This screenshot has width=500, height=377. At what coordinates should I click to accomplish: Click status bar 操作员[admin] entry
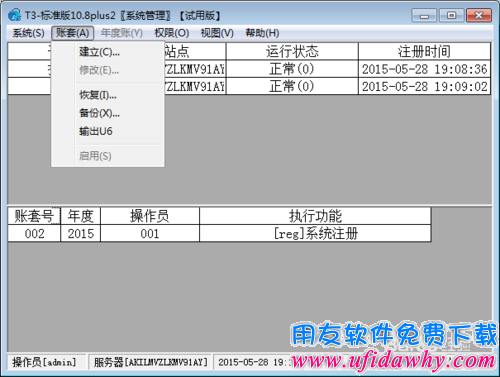pyautogui.click(x=46, y=362)
